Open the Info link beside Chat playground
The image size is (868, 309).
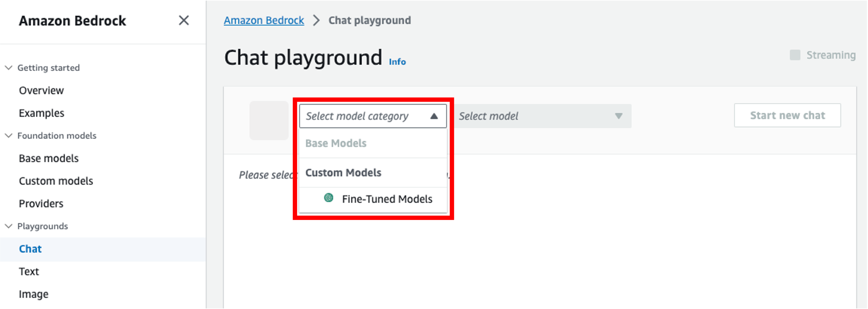coord(397,62)
